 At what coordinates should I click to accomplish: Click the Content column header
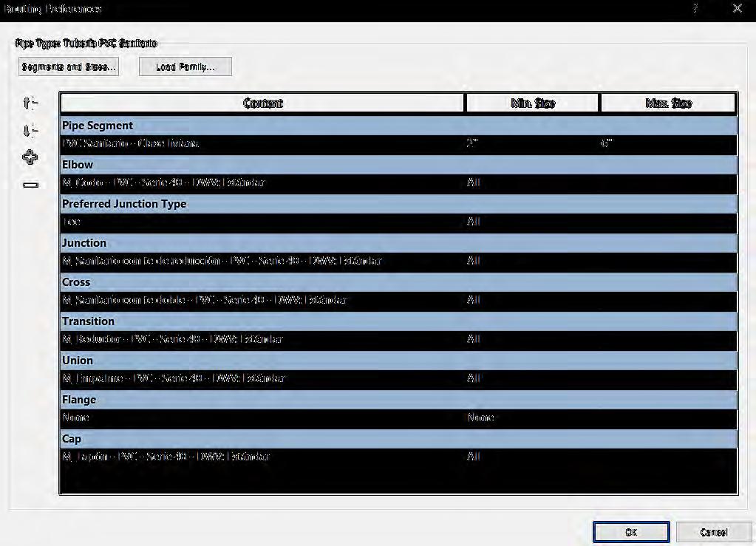click(x=262, y=103)
